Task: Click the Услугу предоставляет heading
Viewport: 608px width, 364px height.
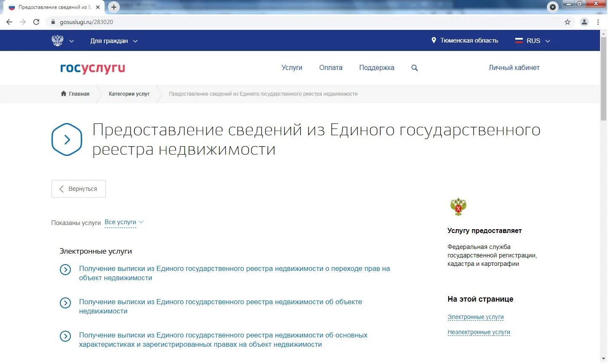Action: pos(484,230)
